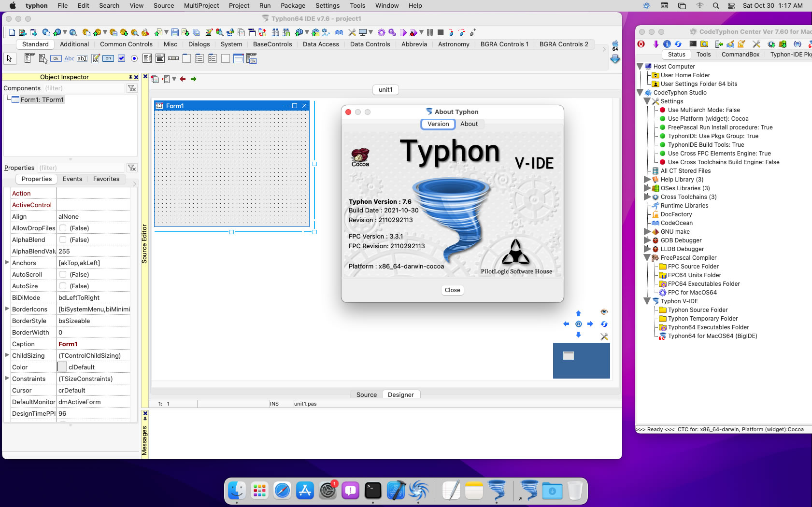Open the Tools crossed wrench icon in Typhon toolbar

coord(352,32)
